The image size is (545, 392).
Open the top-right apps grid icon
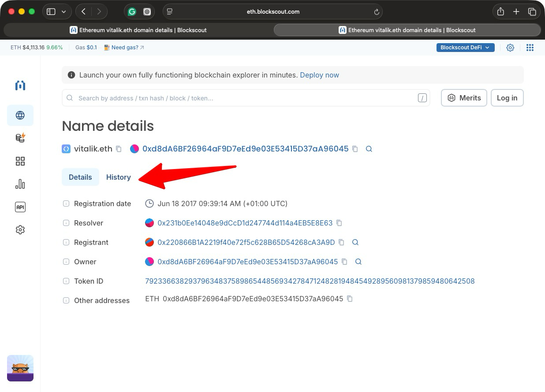pos(530,47)
